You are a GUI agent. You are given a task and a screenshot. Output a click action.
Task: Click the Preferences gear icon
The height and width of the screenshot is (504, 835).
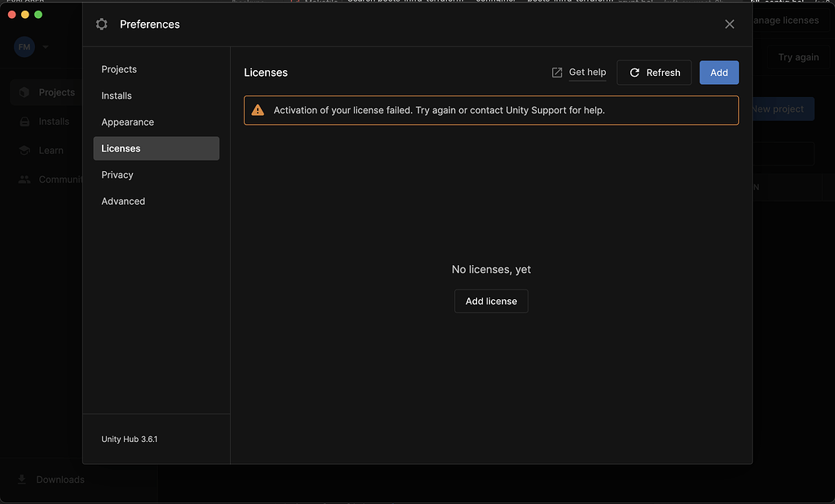102,24
